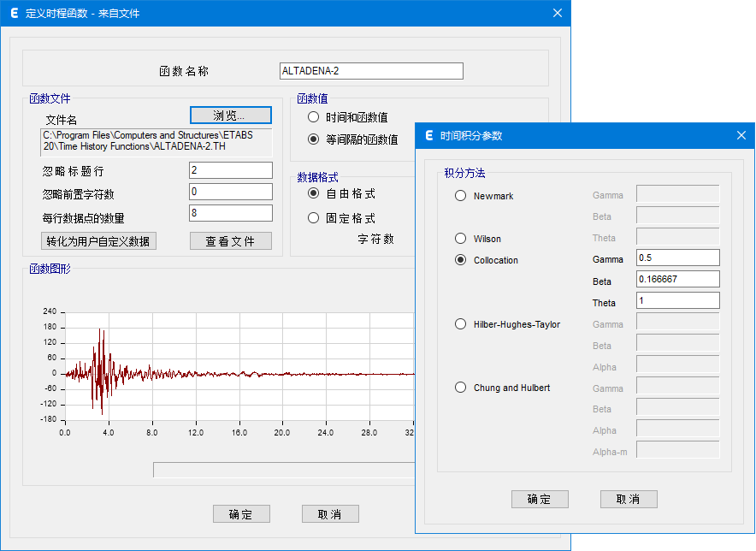Image resolution: width=756 pixels, height=551 pixels.
Task: Confirm the time integration parameters dialog
Action: (x=540, y=500)
